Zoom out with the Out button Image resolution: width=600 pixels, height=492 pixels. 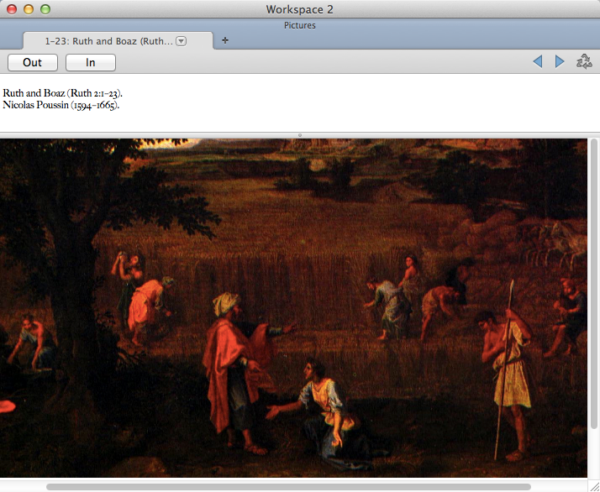click(x=33, y=62)
